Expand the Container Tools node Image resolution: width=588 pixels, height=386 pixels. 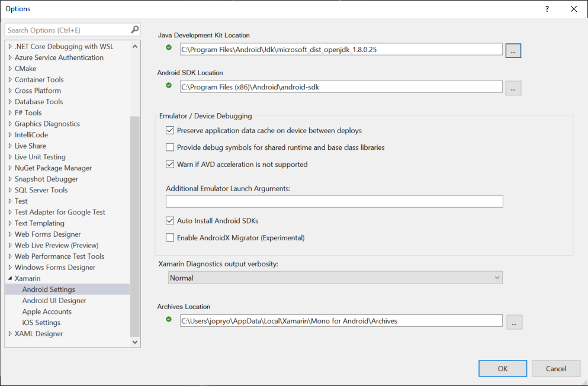(10, 79)
